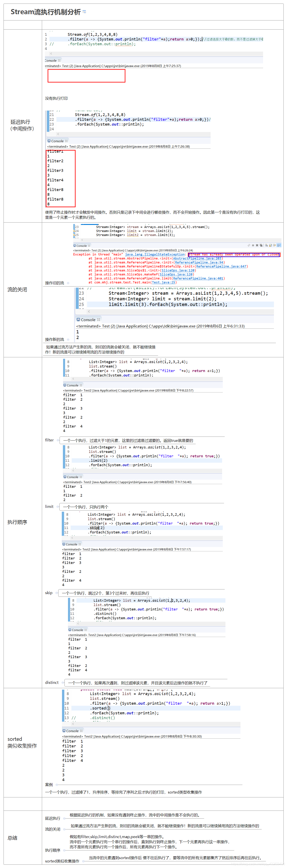Click scroll-left arrow under limit.limit(3) code
The image size is (287, 868).
point(89,311)
